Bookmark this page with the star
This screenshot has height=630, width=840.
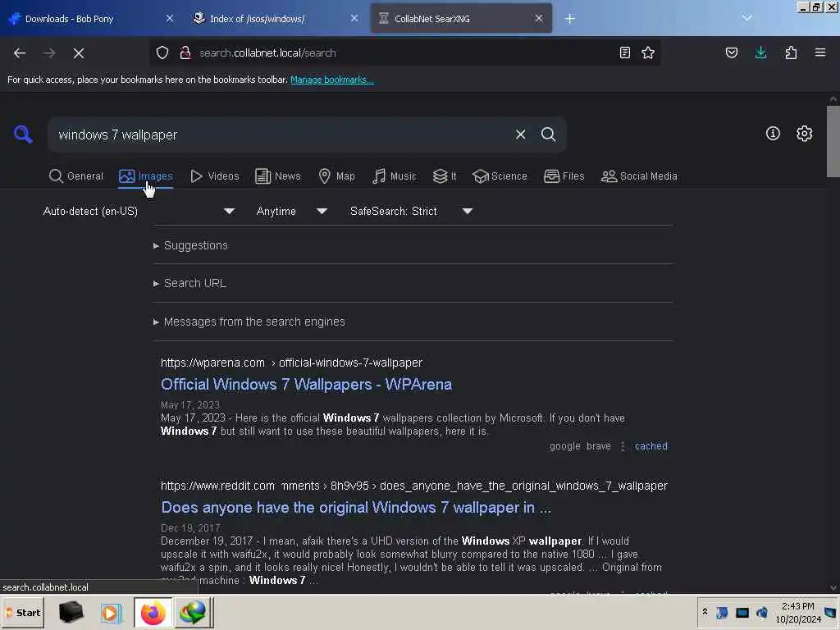(648, 52)
